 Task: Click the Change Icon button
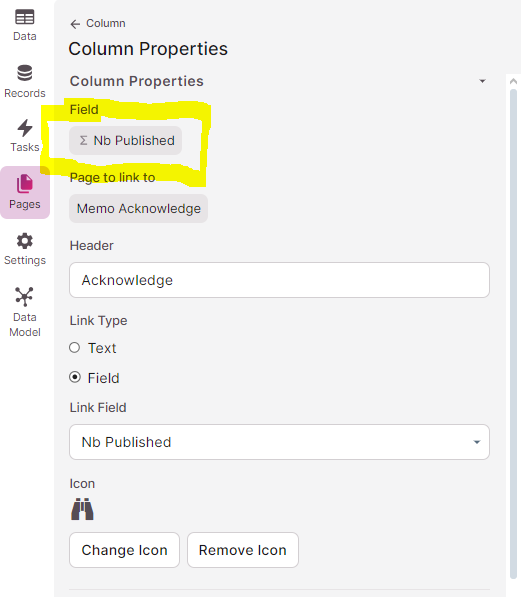[x=125, y=550]
